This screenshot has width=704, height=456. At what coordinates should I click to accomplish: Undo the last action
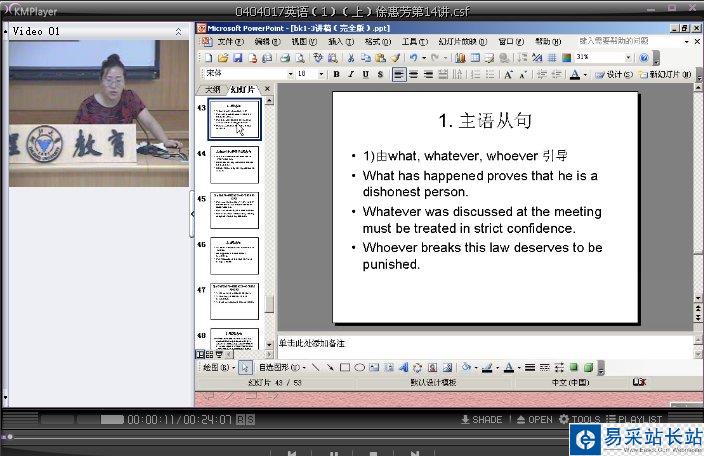[414, 57]
